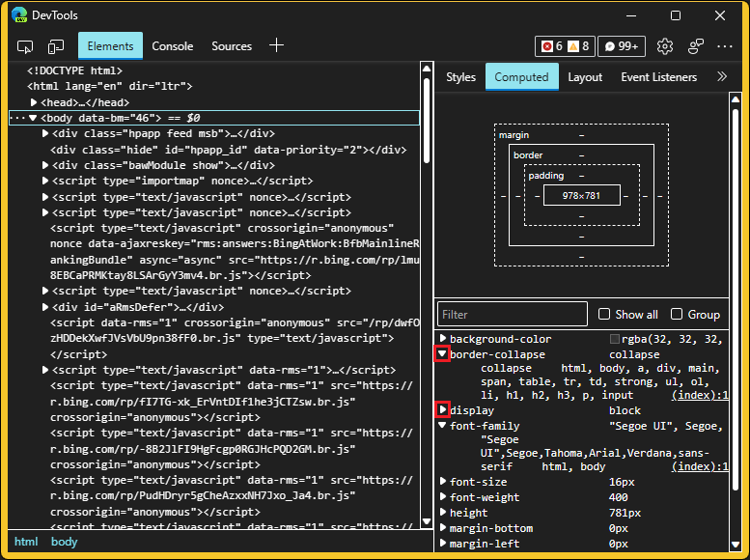Click the display value 'block'
This screenshot has height=560, width=750.
(x=625, y=410)
